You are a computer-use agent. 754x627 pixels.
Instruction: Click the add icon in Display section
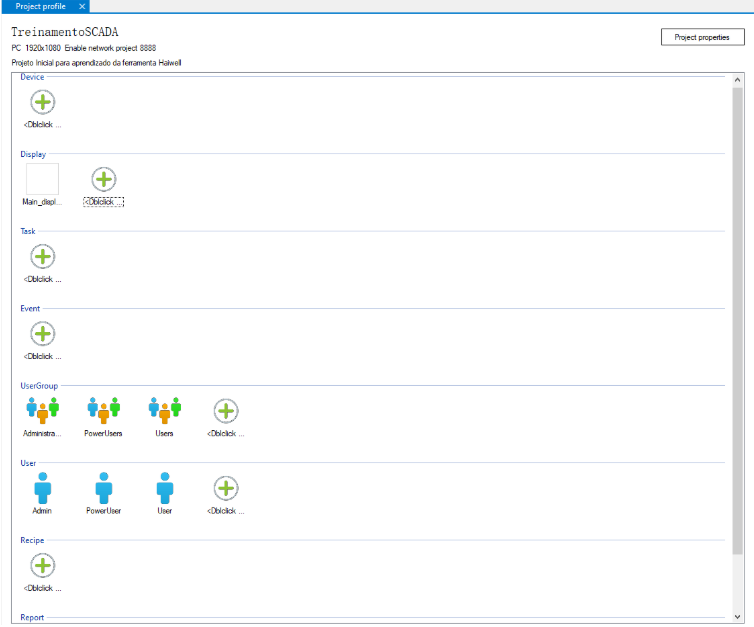click(104, 180)
